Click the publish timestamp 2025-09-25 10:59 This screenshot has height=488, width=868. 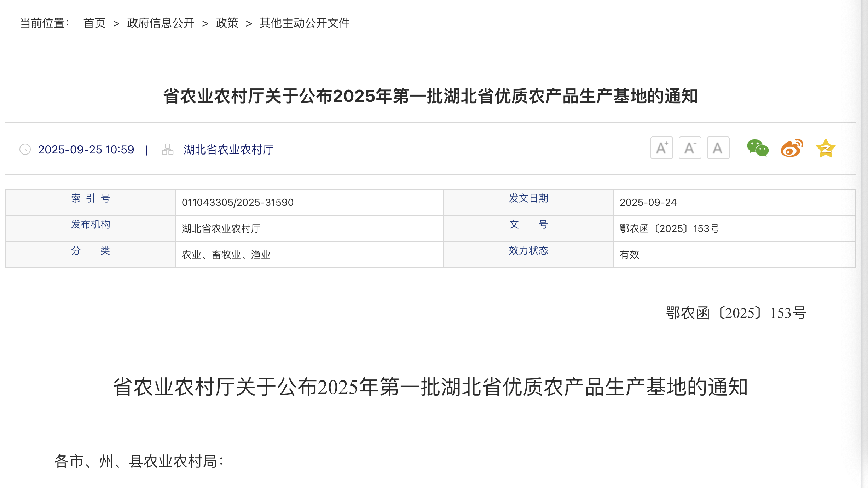click(x=86, y=150)
